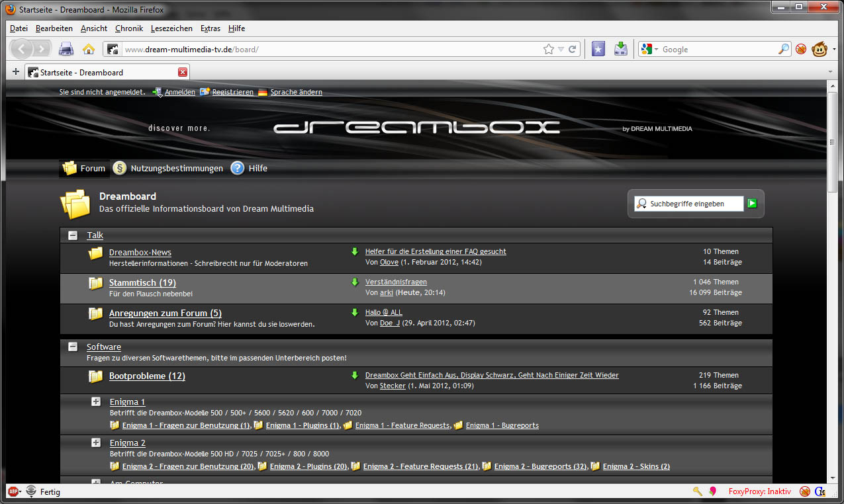Expand the Enigma 1 subforum list
Image resolution: width=844 pixels, height=504 pixels.
(x=96, y=401)
